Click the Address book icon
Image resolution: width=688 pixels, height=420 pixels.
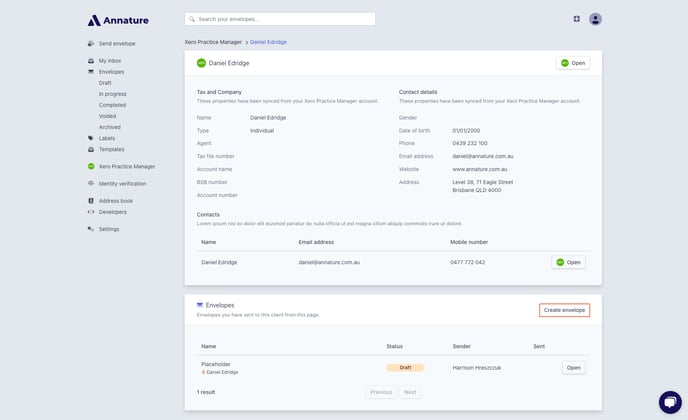[x=91, y=201]
